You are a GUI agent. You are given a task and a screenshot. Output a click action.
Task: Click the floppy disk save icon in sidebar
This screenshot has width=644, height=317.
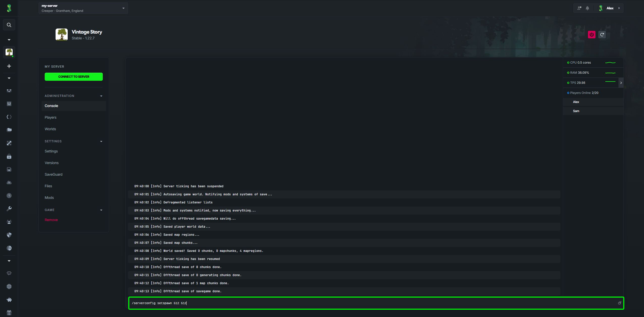(x=9, y=169)
